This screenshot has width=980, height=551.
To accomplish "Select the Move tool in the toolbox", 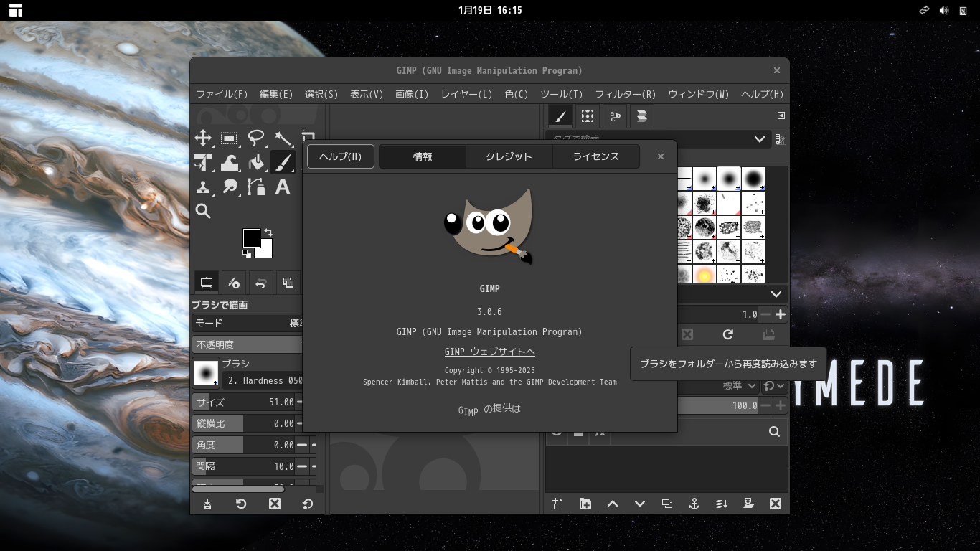I will click(x=203, y=138).
